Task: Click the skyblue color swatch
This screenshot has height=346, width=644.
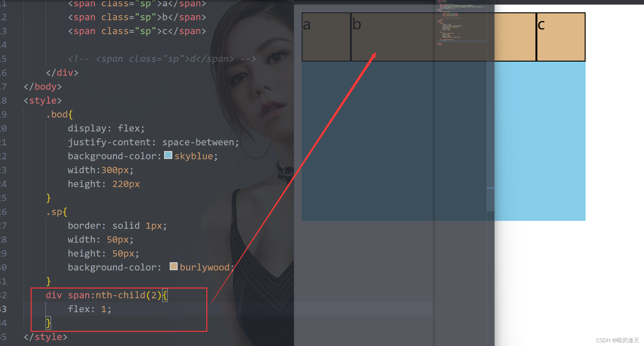Action: click(x=168, y=155)
